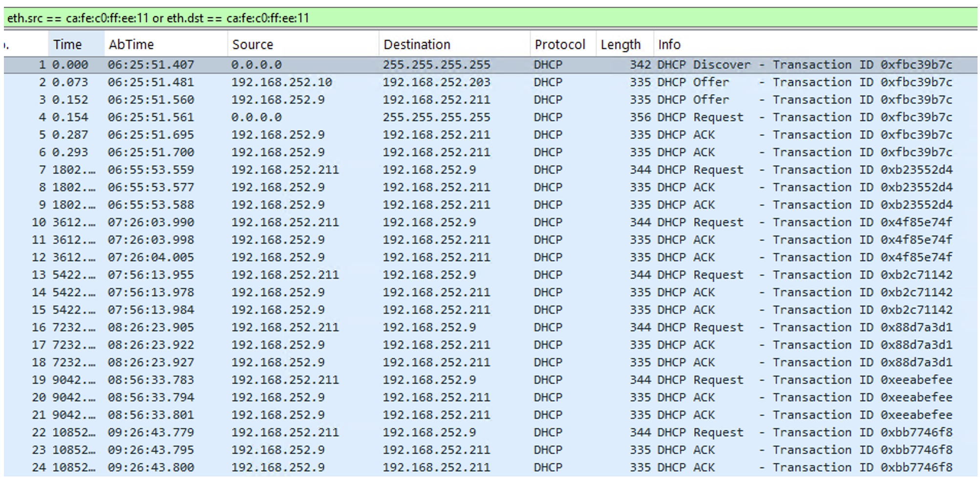Image resolution: width=980 pixels, height=480 pixels.
Task: Sort by the Time column header
Action: click(76, 44)
